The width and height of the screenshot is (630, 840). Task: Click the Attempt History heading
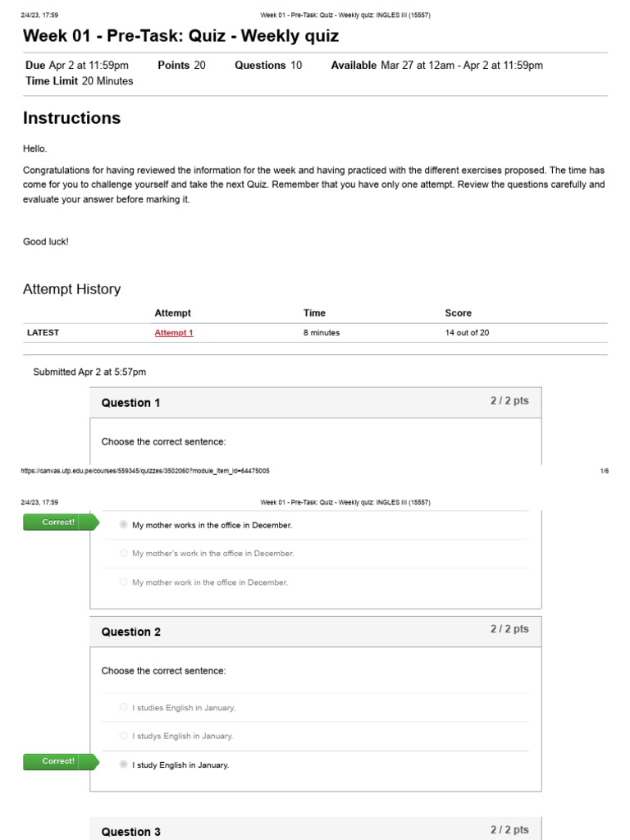[72, 289]
